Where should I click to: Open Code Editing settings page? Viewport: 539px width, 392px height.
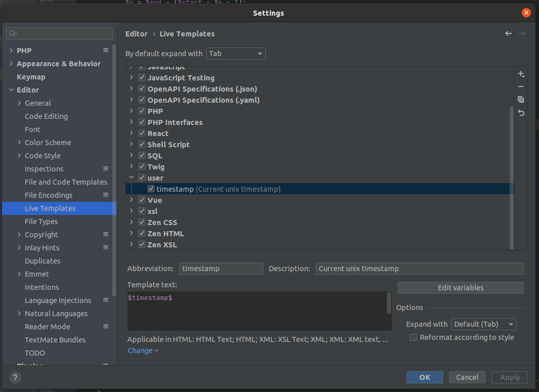[46, 116]
